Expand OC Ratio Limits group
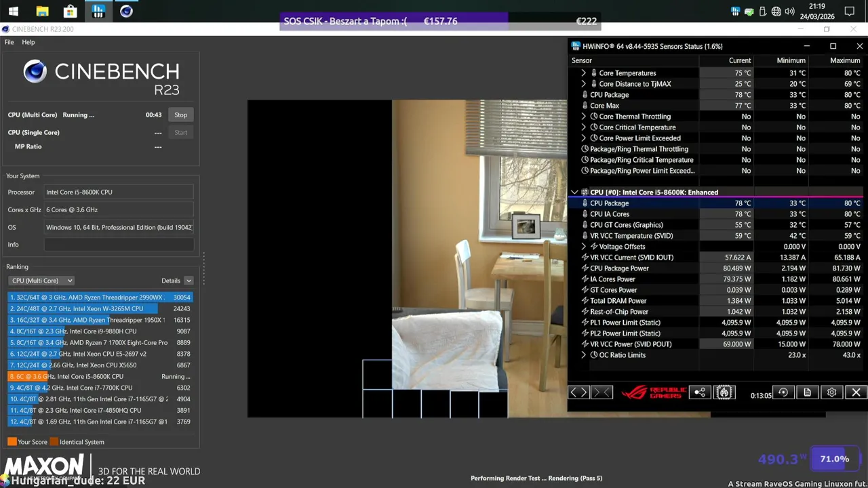This screenshot has height=488, width=868. pos(583,355)
